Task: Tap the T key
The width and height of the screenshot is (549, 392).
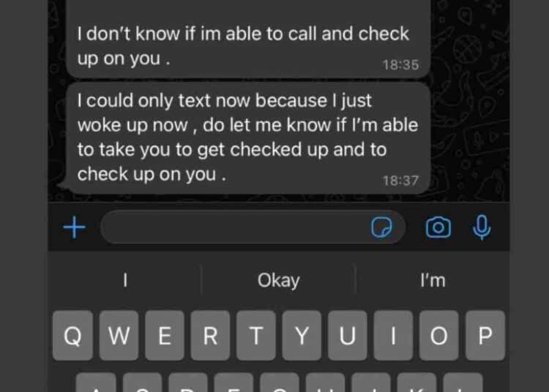Action: coord(256,336)
